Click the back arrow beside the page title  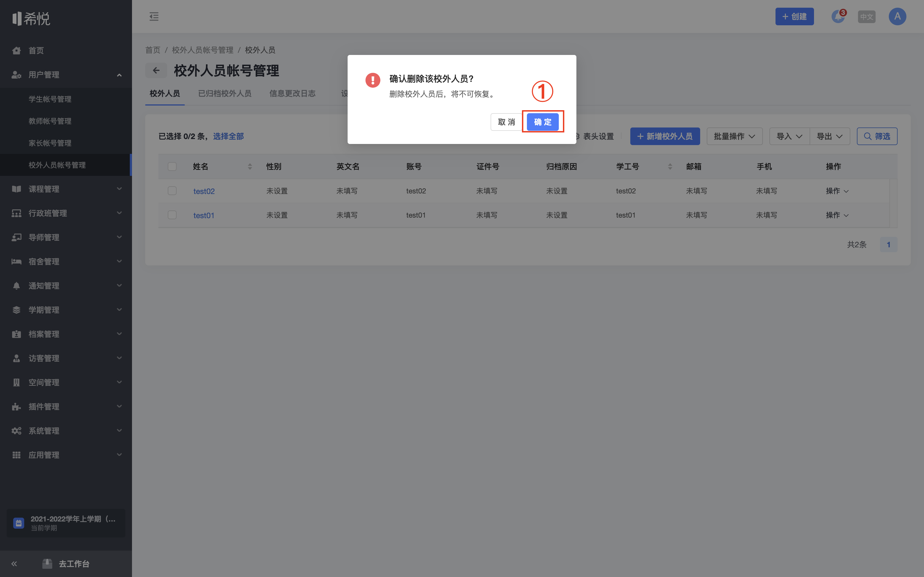(x=156, y=70)
